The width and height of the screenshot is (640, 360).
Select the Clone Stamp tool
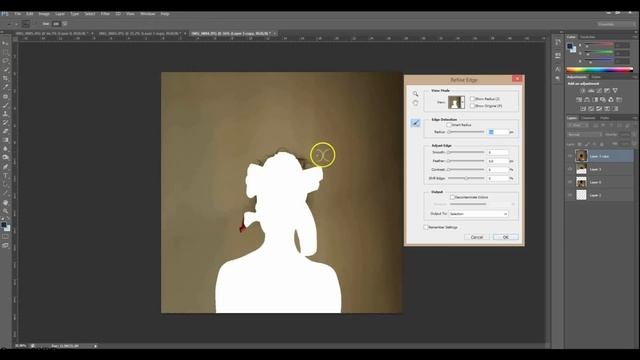pyautogui.click(x=5, y=114)
